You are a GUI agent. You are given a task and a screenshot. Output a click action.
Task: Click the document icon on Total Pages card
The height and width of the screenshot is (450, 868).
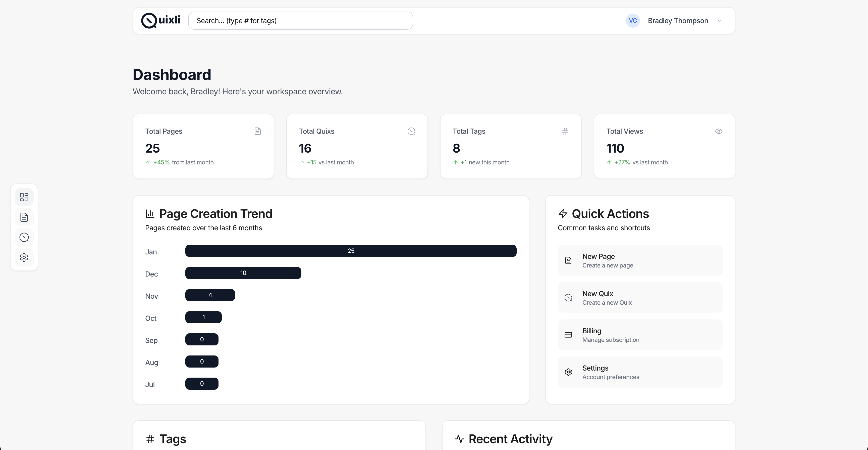(x=258, y=131)
